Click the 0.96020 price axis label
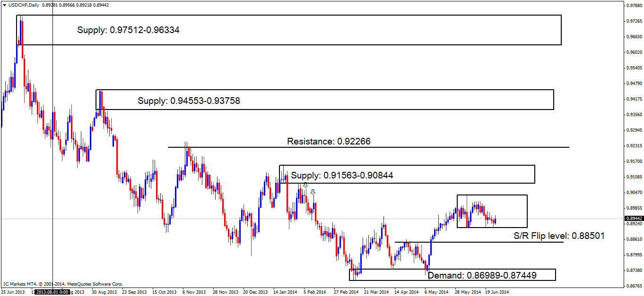644x296 pixels. (634, 52)
